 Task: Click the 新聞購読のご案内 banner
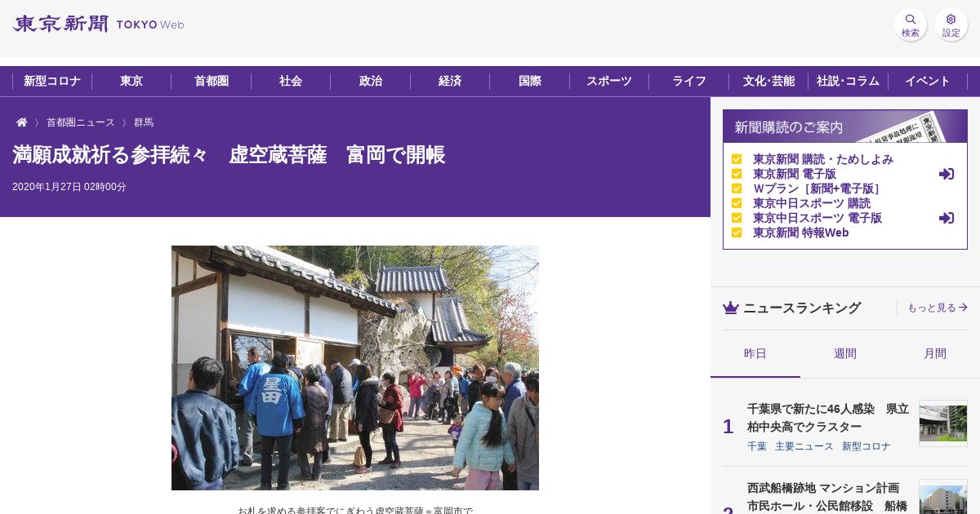coord(845,126)
